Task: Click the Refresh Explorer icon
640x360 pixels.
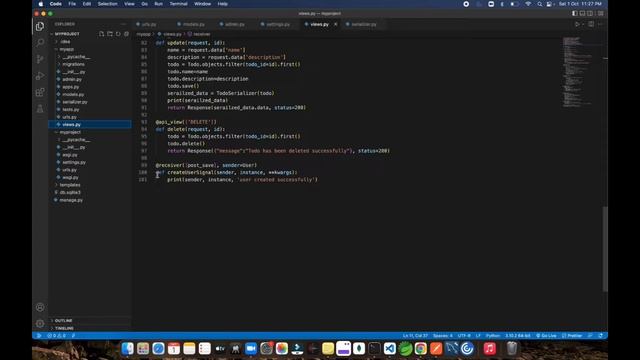Action: pos(118,34)
